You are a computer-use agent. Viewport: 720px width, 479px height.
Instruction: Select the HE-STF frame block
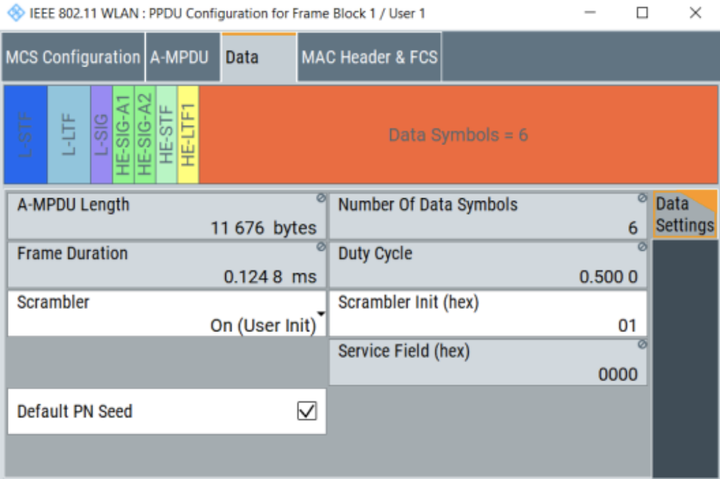click(x=166, y=135)
